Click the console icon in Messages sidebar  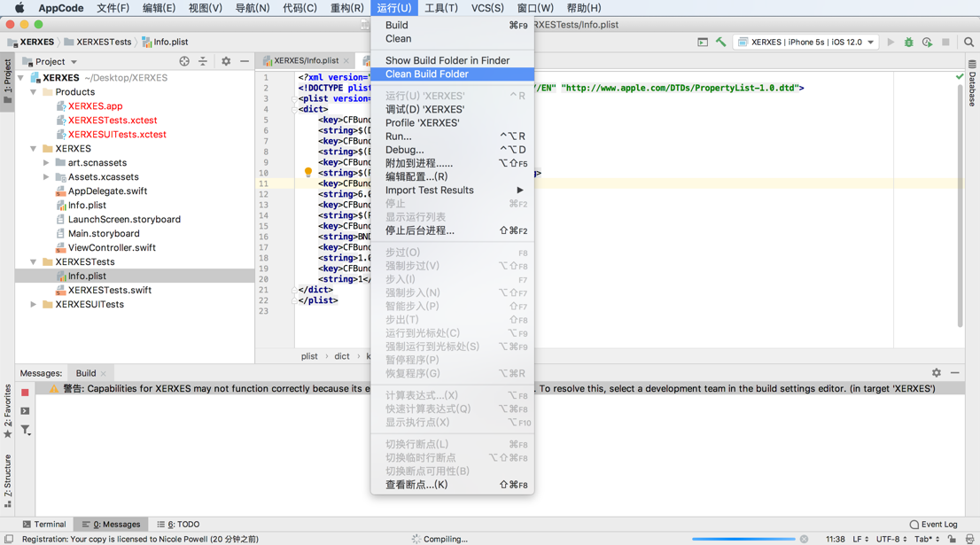pos(25,410)
